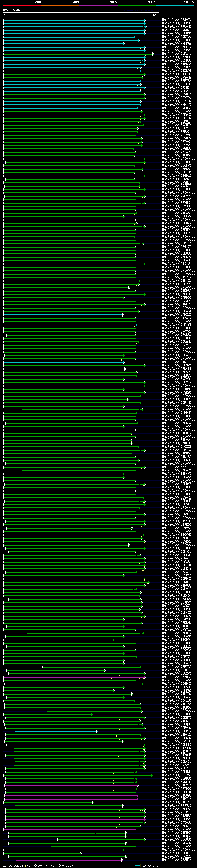Image resolution: width=197 pixels, height=868 pixels.
Task: Select the UniRef100_A2YJM2 label
Action: 177,101
